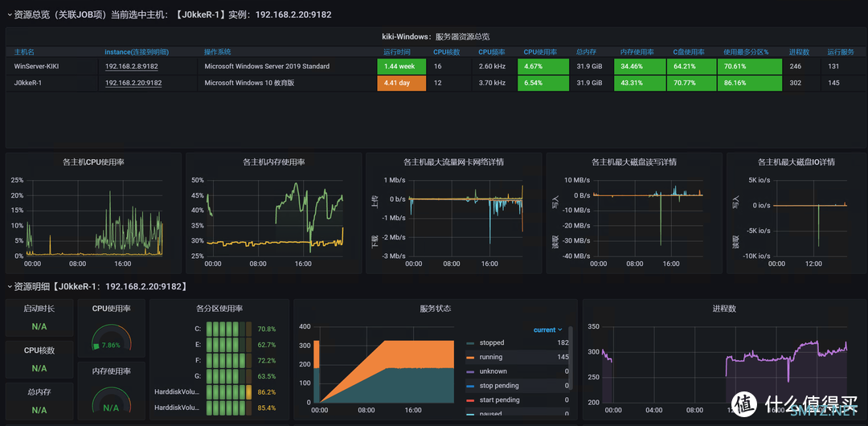Image resolution: width=868 pixels, height=426 pixels.
Task: Open color picker for unknown legend swatch
Action: click(x=470, y=371)
